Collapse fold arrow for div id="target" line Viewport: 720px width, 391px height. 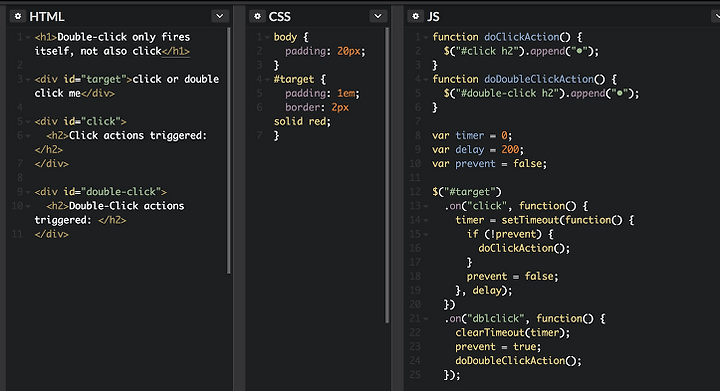(x=28, y=79)
